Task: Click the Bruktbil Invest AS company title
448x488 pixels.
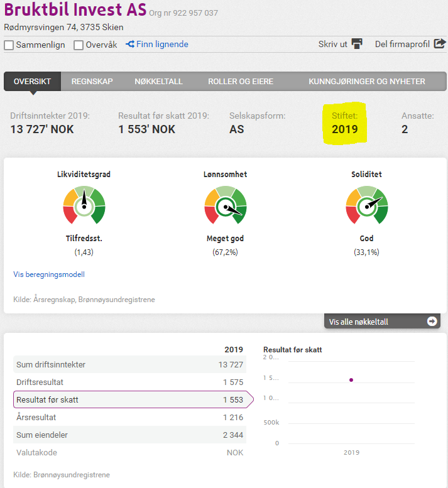Action: coord(75,9)
